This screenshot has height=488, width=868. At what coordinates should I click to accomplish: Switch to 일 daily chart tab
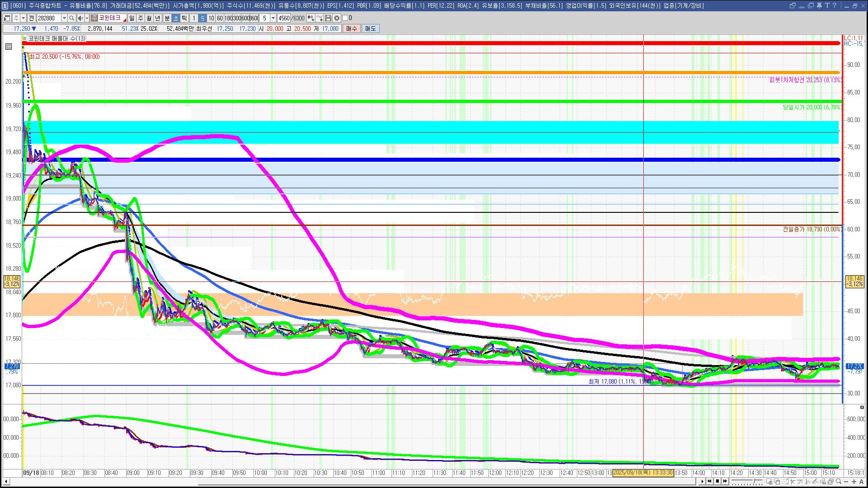pyautogui.click(x=132, y=18)
